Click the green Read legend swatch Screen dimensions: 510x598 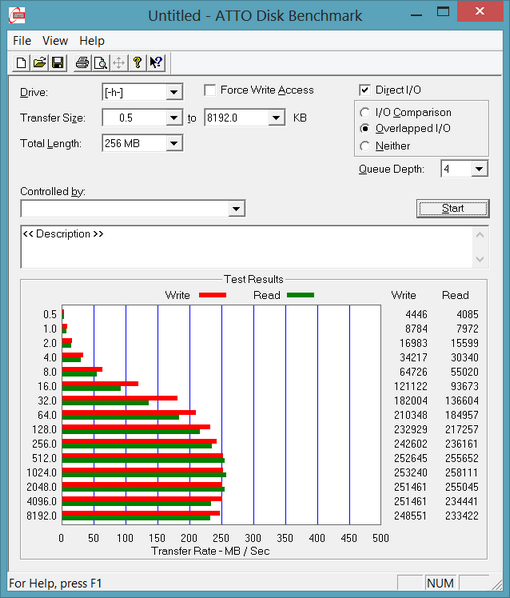click(300, 295)
